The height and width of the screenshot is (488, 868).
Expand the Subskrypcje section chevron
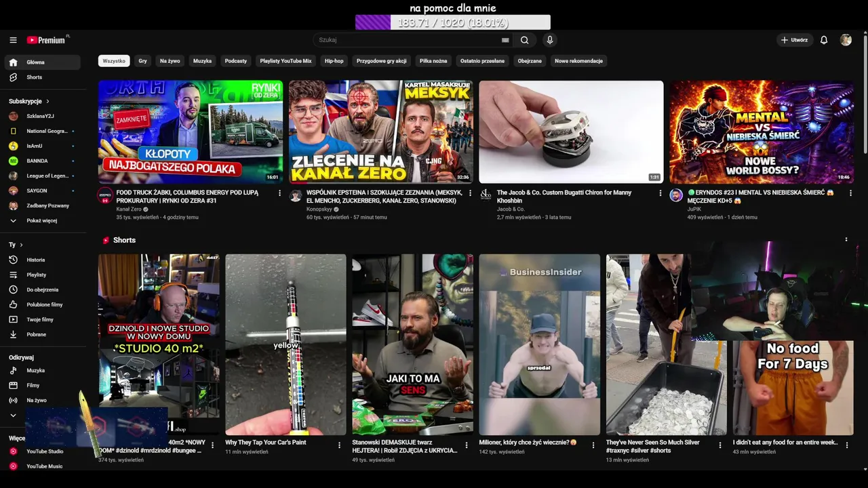point(47,101)
